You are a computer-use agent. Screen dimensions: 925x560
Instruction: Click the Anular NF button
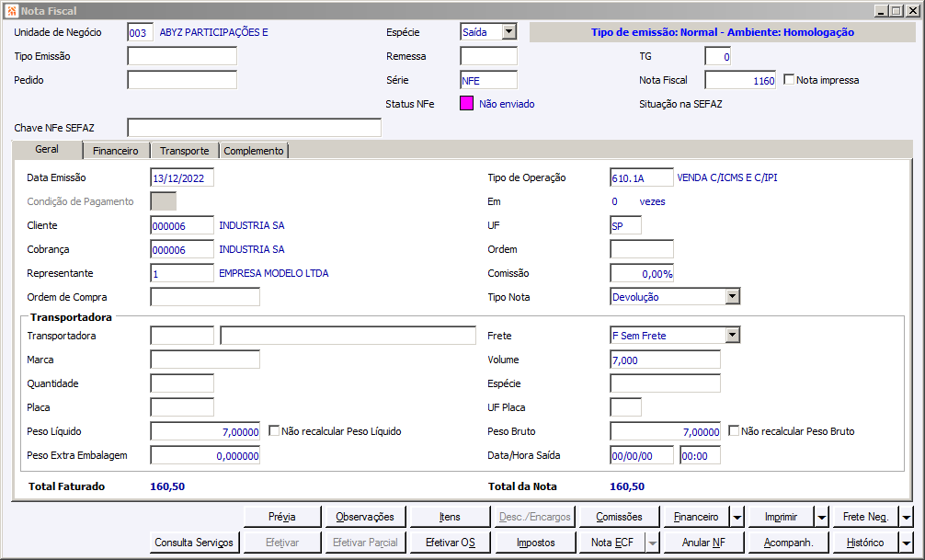point(703,543)
